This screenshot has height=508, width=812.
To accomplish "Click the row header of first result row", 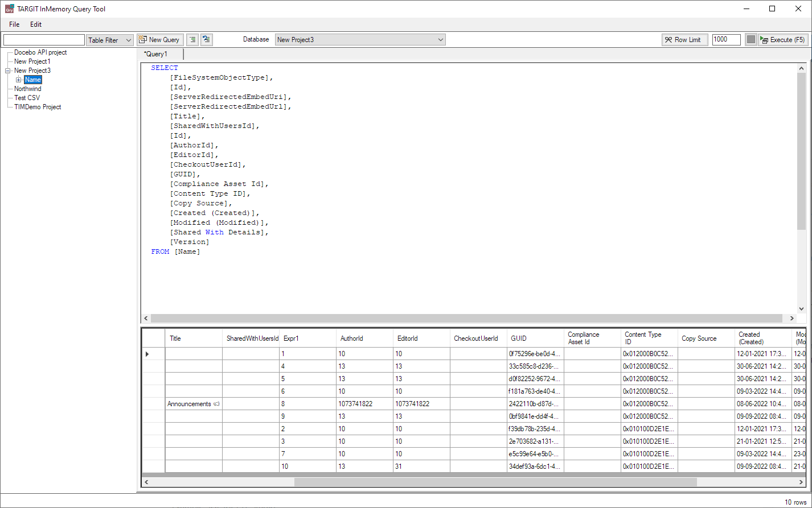I will (153, 354).
